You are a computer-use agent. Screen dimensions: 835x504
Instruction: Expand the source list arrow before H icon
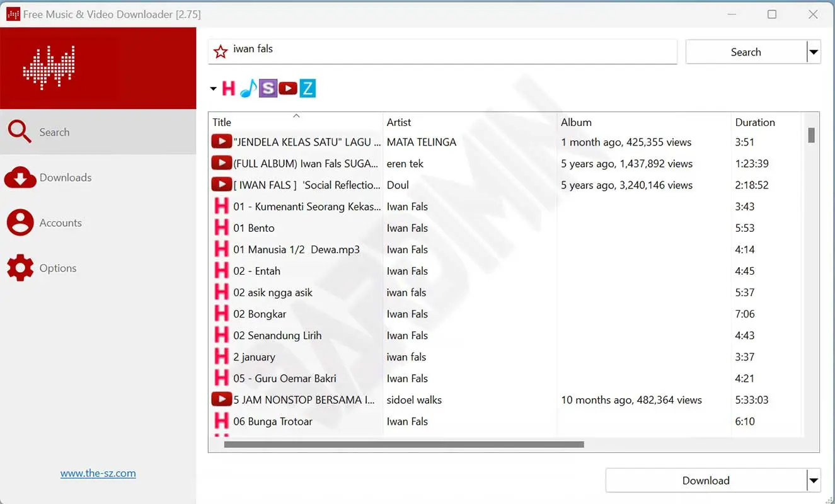click(213, 89)
